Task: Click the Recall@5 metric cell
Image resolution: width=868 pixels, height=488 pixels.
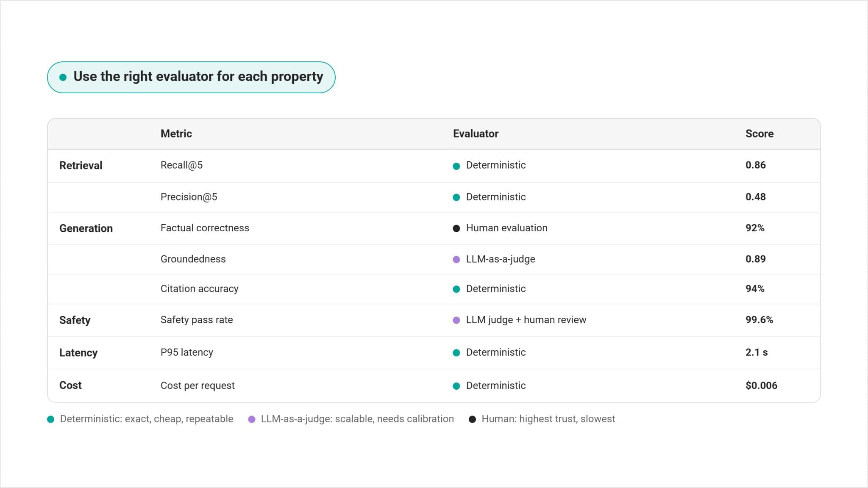Action: [x=181, y=165]
